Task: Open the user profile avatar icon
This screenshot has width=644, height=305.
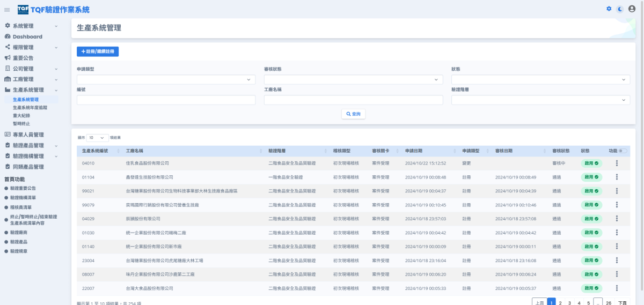Action: pyautogui.click(x=632, y=9)
